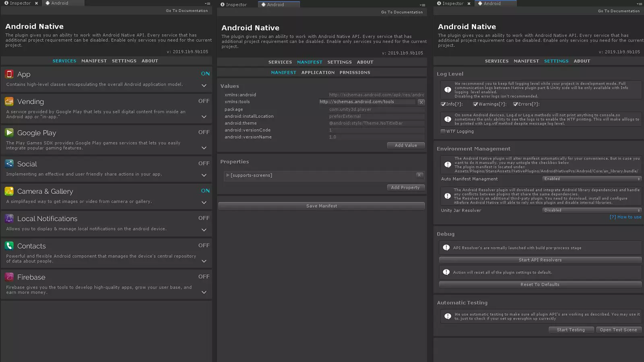Enable the WTF Logging checkbox

pos(443,132)
